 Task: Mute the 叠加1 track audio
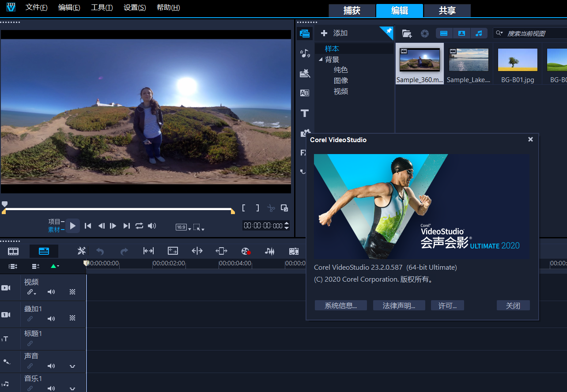(x=52, y=318)
